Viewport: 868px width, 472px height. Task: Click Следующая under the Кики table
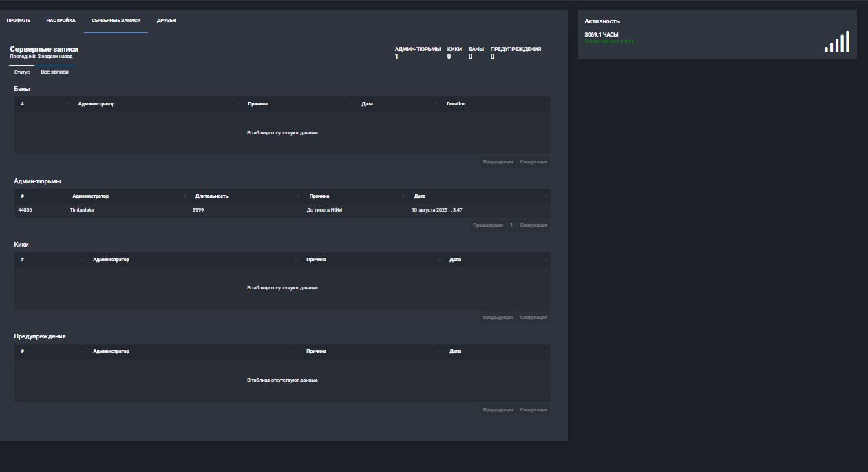coord(533,318)
